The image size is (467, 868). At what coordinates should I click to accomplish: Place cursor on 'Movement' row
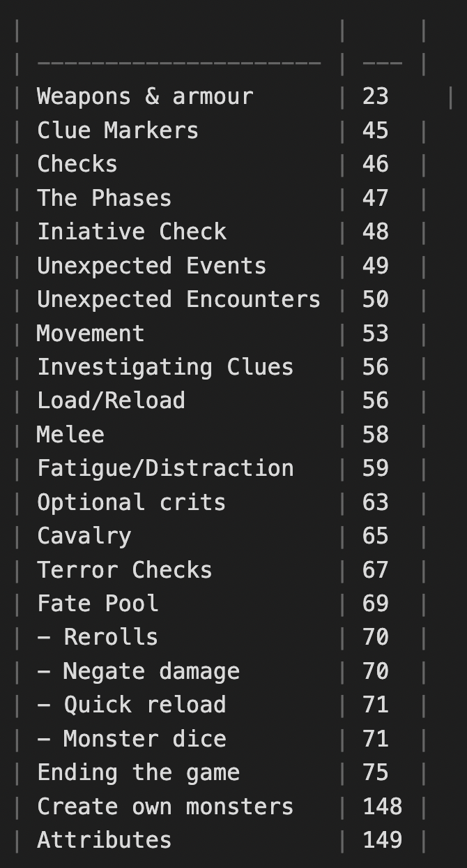coord(91,334)
